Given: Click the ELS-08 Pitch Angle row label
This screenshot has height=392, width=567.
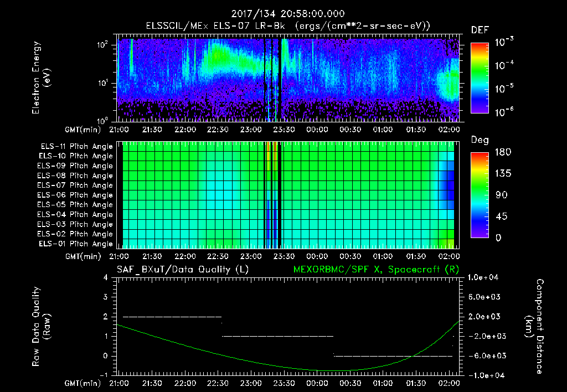Looking at the screenshot, I should click(x=75, y=176).
